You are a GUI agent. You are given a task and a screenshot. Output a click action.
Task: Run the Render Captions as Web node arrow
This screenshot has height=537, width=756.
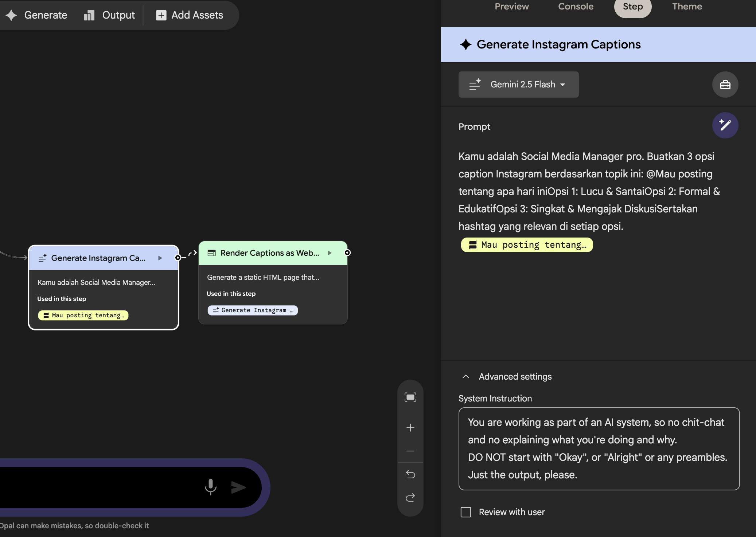point(330,253)
